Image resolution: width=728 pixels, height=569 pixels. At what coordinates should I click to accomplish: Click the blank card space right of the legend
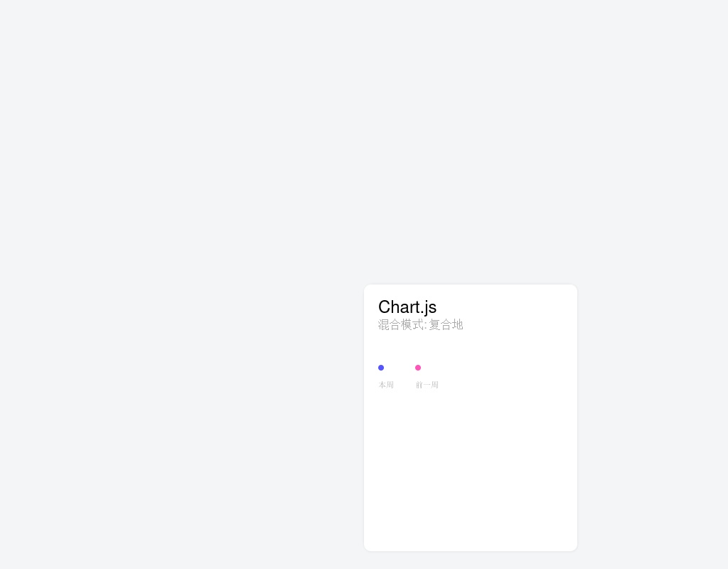(x=512, y=375)
